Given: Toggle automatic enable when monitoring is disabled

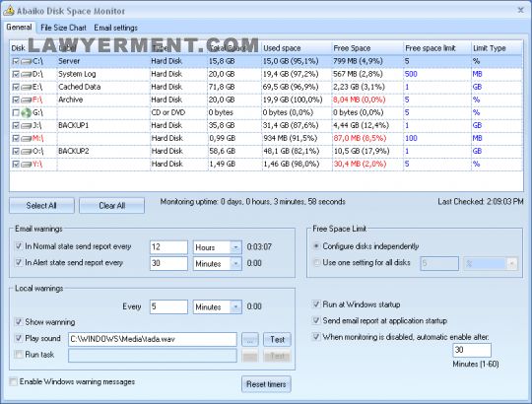Looking at the screenshot, I should pyautogui.click(x=316, y=337).
